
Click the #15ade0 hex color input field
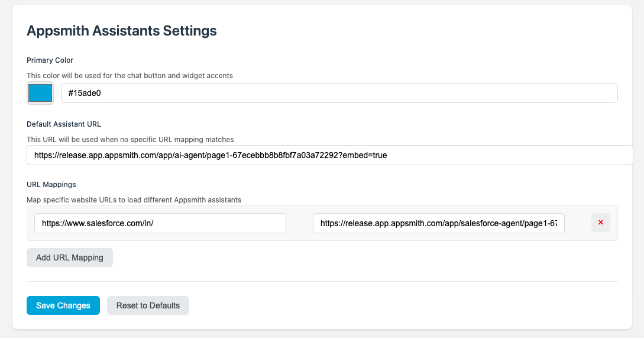[339, 93]
